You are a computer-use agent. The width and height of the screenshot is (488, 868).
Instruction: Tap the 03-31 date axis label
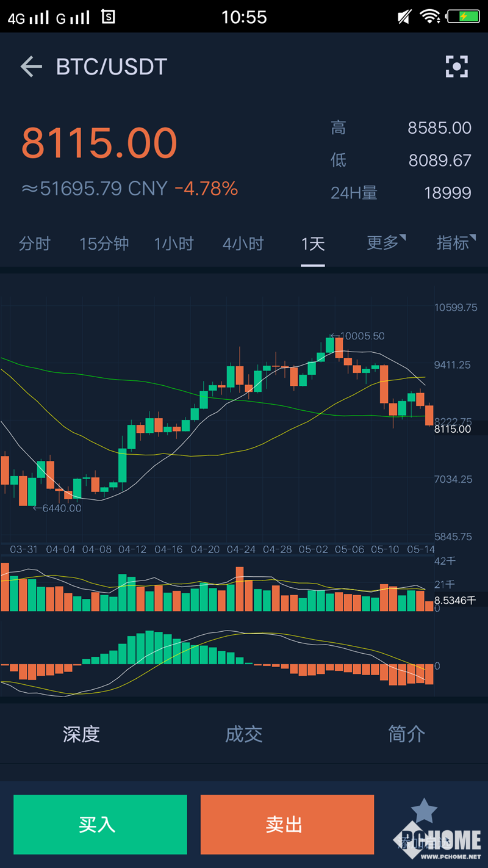(24, 549)
